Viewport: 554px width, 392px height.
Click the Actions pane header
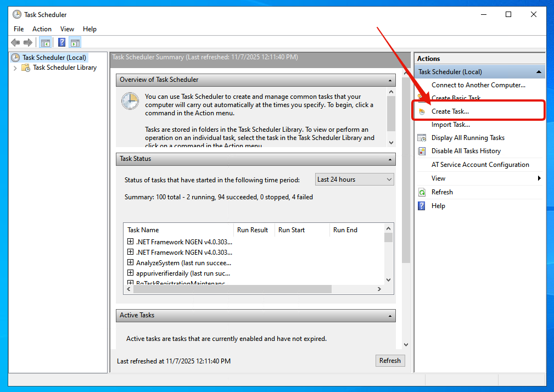(480, 59)
